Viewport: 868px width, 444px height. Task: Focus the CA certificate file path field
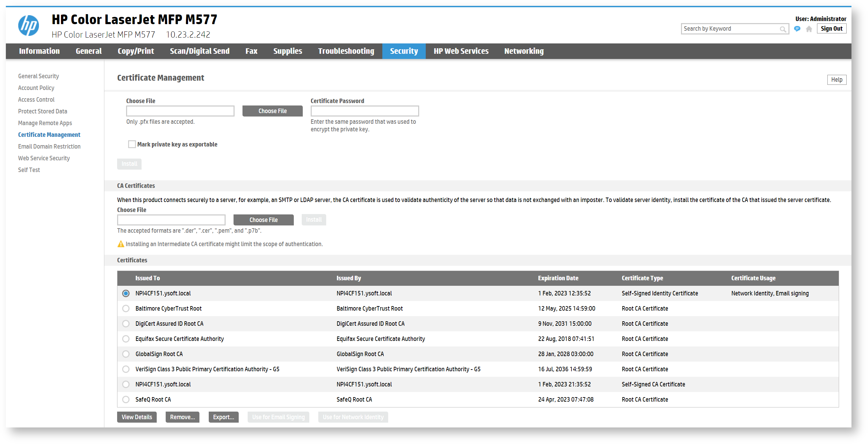point(171,220)
